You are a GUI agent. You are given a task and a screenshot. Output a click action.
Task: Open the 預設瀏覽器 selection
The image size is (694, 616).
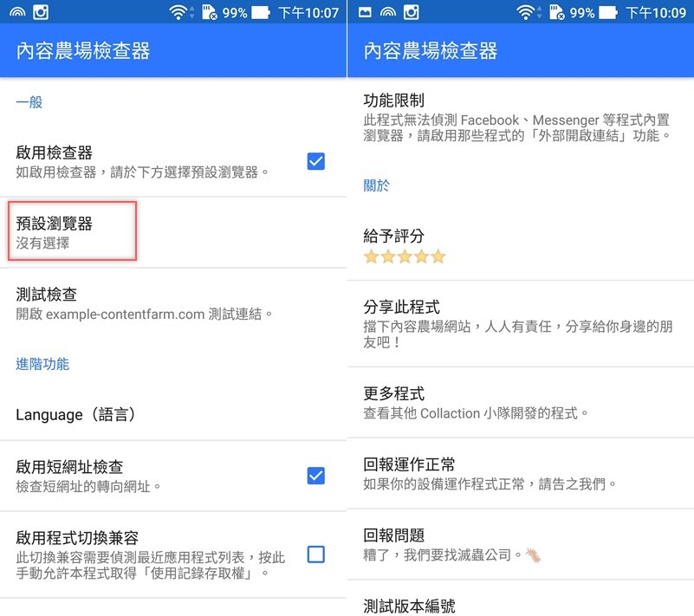tap(173, 232)
